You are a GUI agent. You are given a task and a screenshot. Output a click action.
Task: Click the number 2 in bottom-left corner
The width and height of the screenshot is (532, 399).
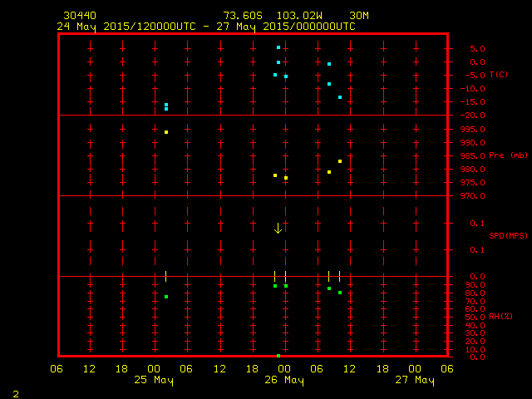coord(15,392)
